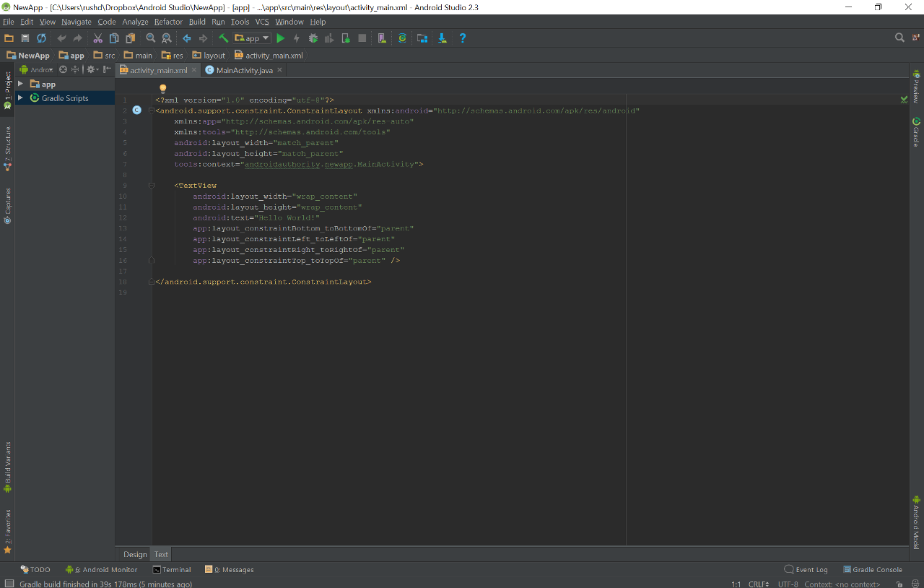Click the Search Everywhere magnifier at top right
The width and height of the screenshot is (924, 588).
tap(899, 38)
